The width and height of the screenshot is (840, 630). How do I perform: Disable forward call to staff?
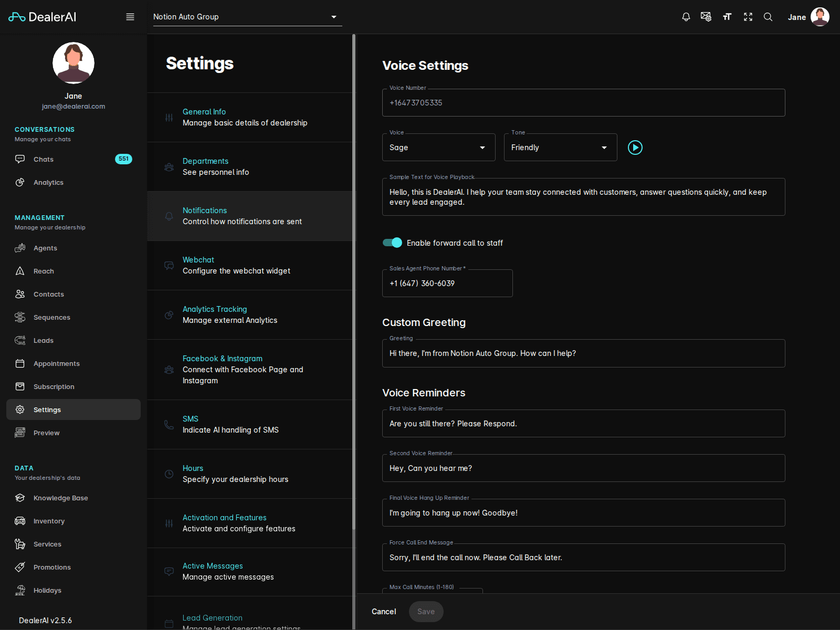pos(392,243)
